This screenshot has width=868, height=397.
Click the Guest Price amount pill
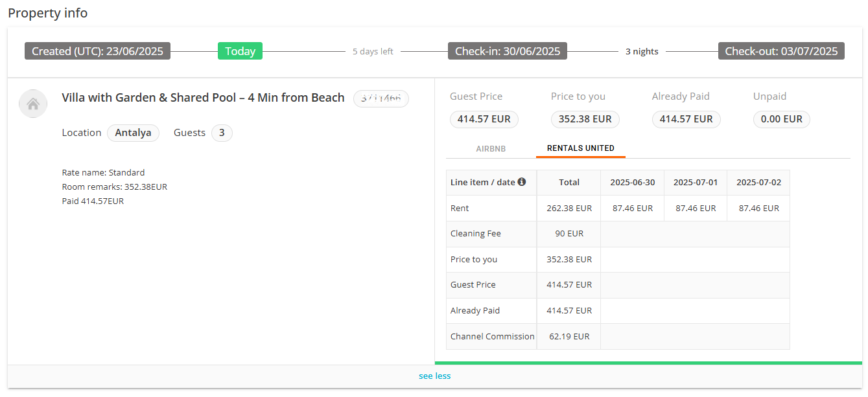[x=484, y=119]
